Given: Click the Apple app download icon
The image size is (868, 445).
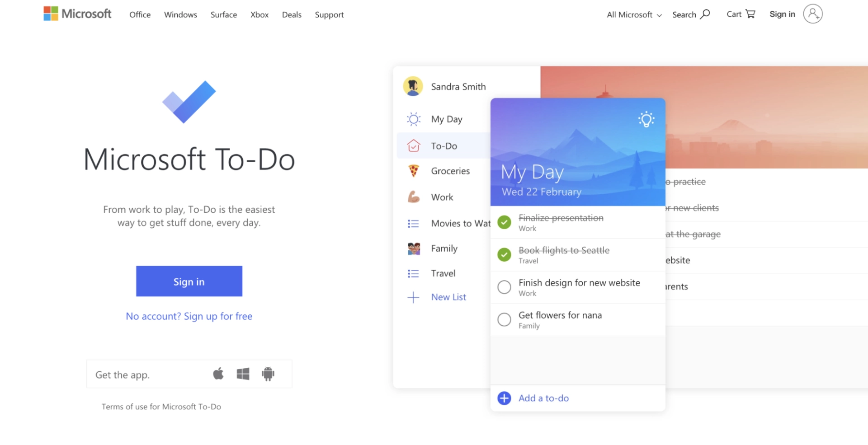Looking at the screenshot, I should click(x=218, y=374).
